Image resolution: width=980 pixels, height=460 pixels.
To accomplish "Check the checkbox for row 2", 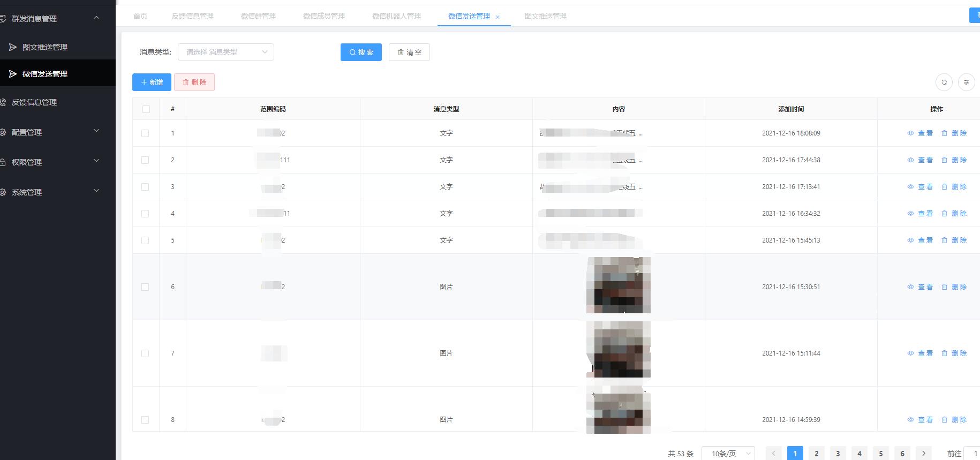I will coord(145,160).
